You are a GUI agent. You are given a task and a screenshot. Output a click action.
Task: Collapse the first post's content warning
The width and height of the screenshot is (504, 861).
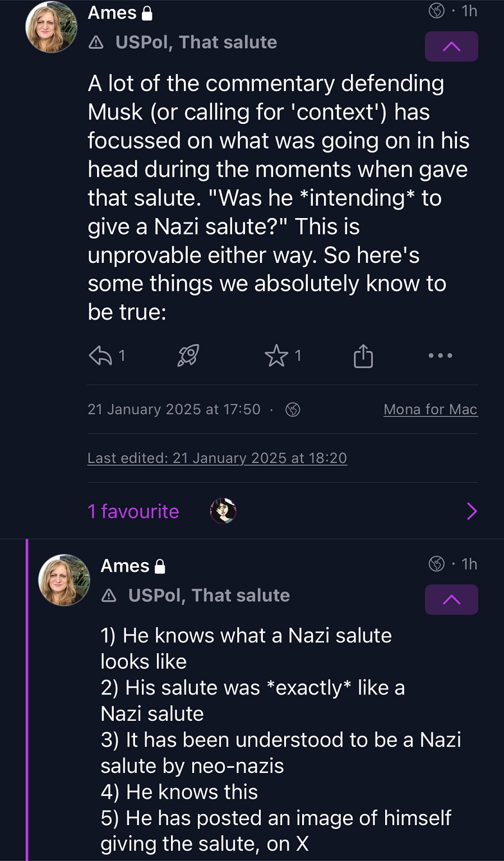click(451, 47)
